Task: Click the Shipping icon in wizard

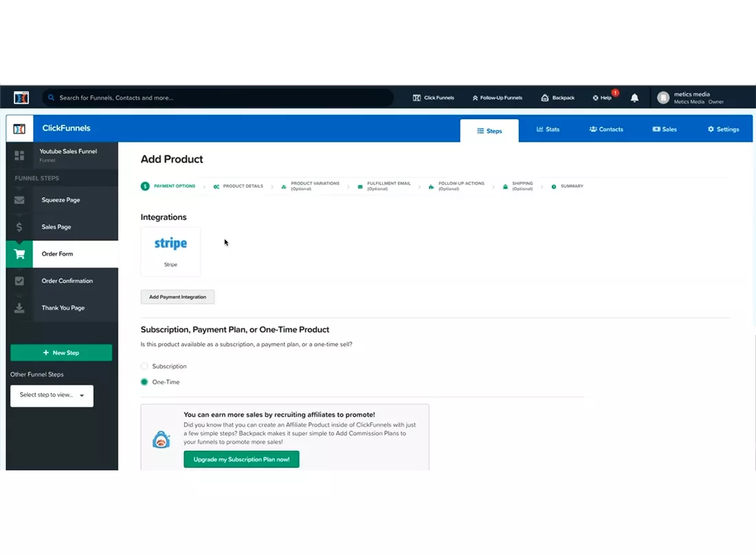Action: coord(505,186)
